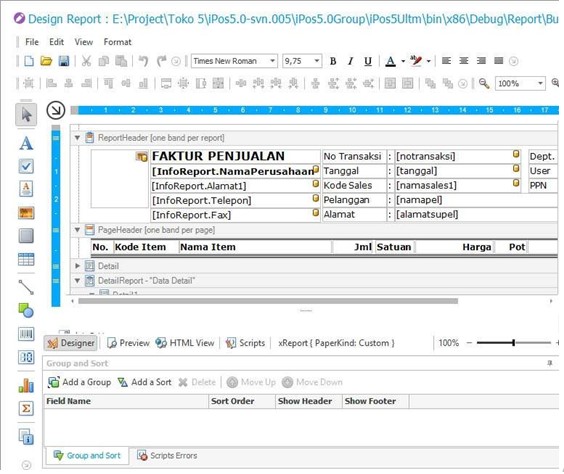Open the Times New Roman font dropdown
Image resolution: width=564 pixels, height=474 pixels.
tap(272, 61)
